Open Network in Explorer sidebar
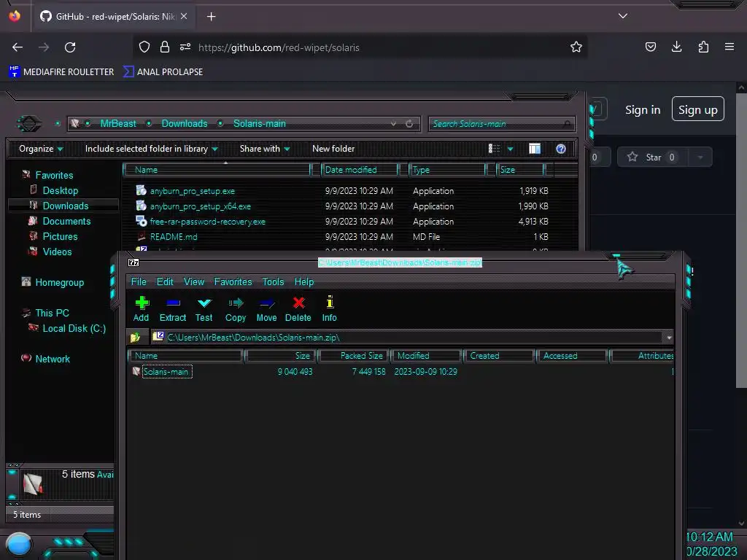This screenshot has height=560, width=747. tap(53, 359)
